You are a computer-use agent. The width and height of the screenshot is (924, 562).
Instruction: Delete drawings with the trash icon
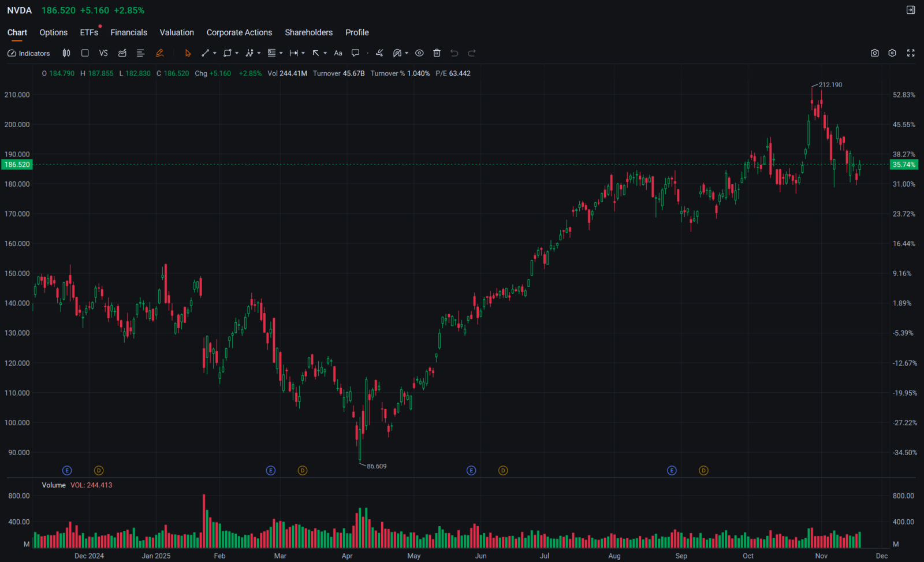[x=437, y=53]
